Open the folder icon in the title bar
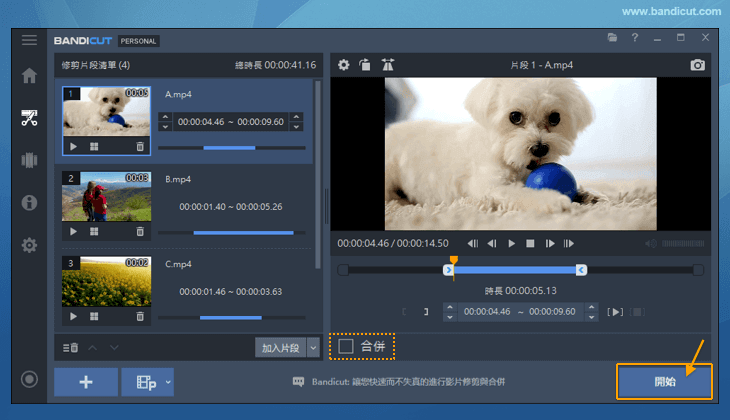730x420 pixels. tap(612, 38)
